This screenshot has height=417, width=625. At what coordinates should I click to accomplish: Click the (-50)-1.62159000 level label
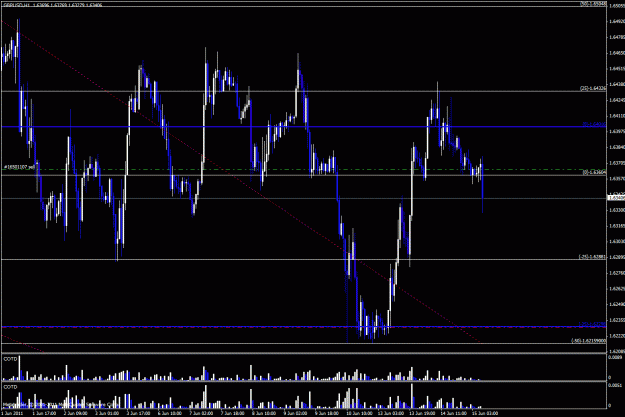coord(588,341)
